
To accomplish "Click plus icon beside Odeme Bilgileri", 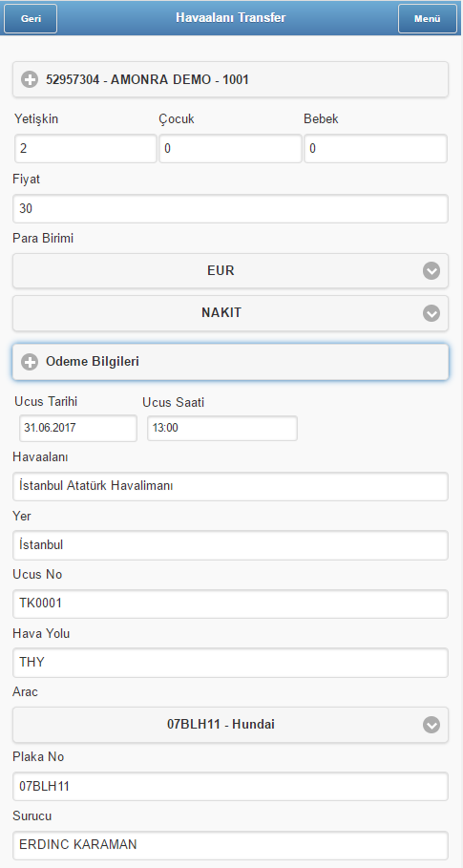I will (x=30, y=362).
